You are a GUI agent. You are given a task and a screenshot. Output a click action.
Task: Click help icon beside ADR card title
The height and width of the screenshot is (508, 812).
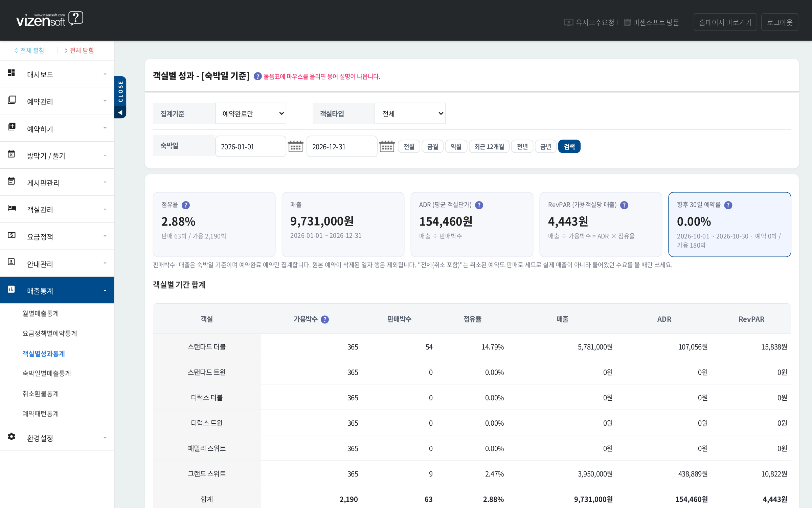pyautogui.click(x=479, y=205)
